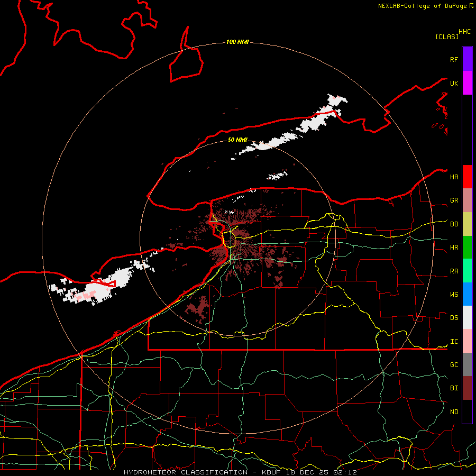Click the HHC product label
476x476 pixels.
pos(464,32)
